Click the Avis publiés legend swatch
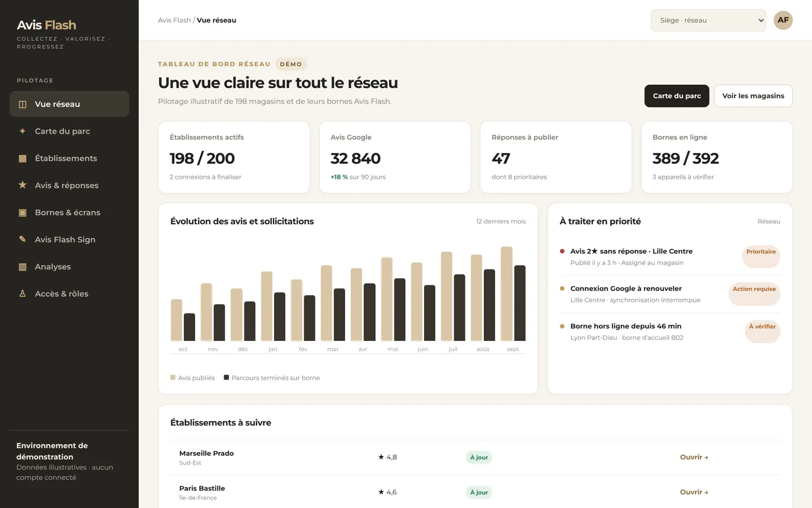The height and width of the screenshot is (508, 812). [x=173, y=378]
